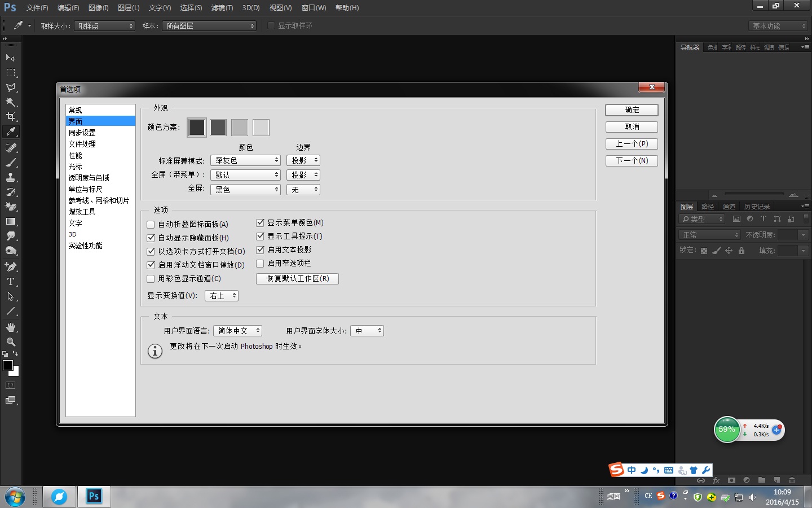812x508 pixels.
Task: Open 基本功能 workspace dropdown
Action: tap(778, 26)
